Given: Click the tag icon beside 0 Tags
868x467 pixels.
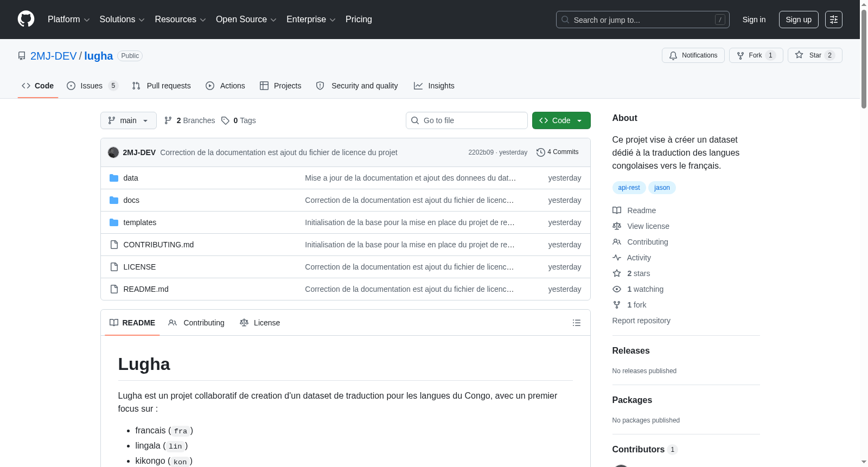Looking at the screenshot, I should coord(226,120).
